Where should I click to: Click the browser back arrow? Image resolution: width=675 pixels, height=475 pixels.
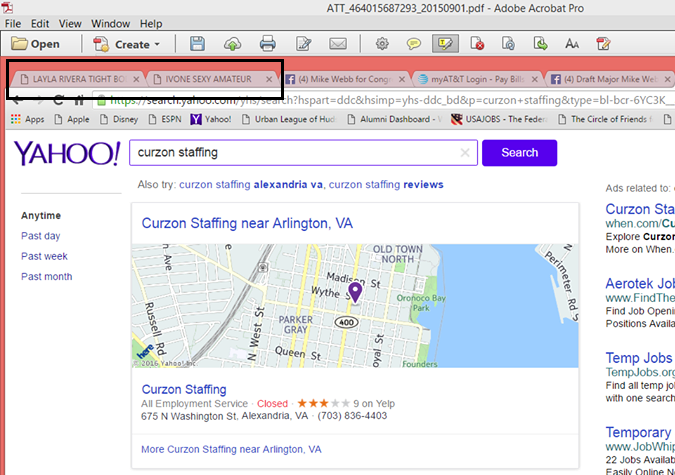click(17, 100)
